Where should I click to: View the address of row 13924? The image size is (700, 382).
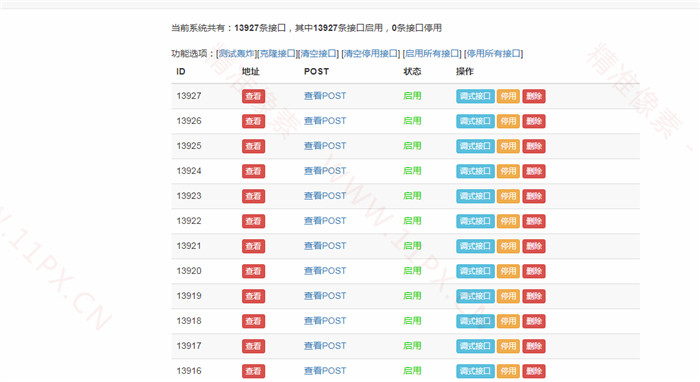point(254,171)
